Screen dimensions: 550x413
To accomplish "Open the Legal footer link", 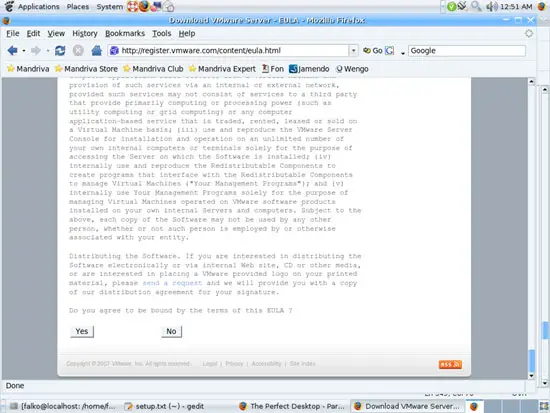I will tap(210, 364).
